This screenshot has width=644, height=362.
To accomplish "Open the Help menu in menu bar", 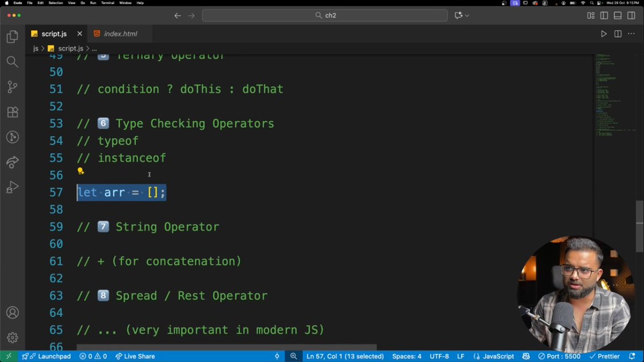I will (x=140, y=3).
